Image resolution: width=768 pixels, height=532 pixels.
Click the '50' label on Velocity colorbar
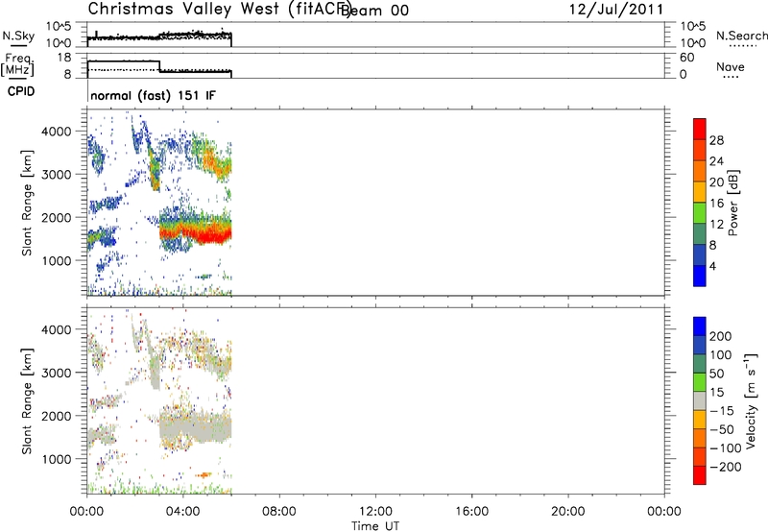click(717, 374)
